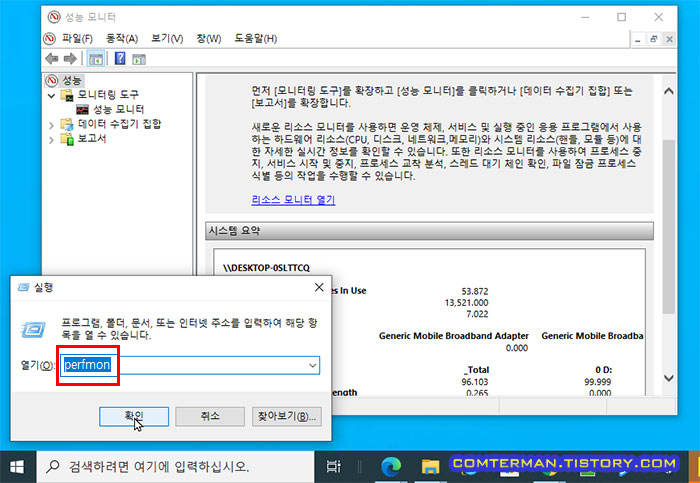Close the 실행 Run dialog
Screen dimensions: 700x483
click(319, 287)
